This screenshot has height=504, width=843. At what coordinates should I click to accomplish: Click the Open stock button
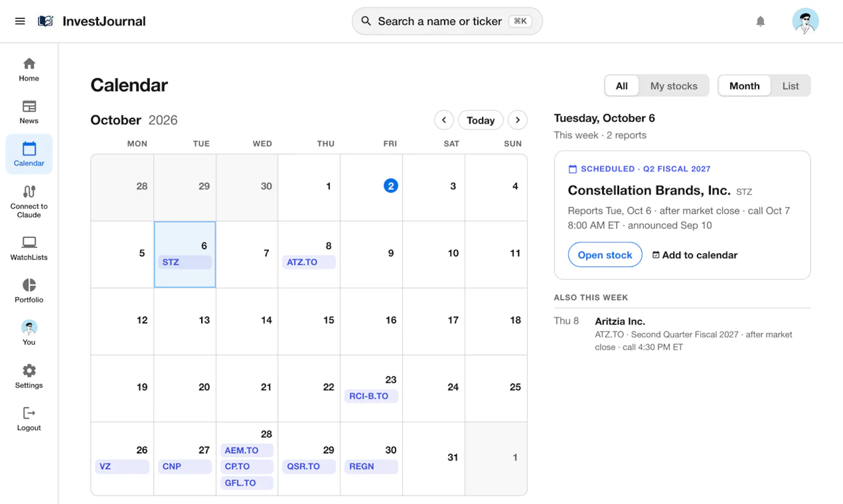(x=605, y=255)
